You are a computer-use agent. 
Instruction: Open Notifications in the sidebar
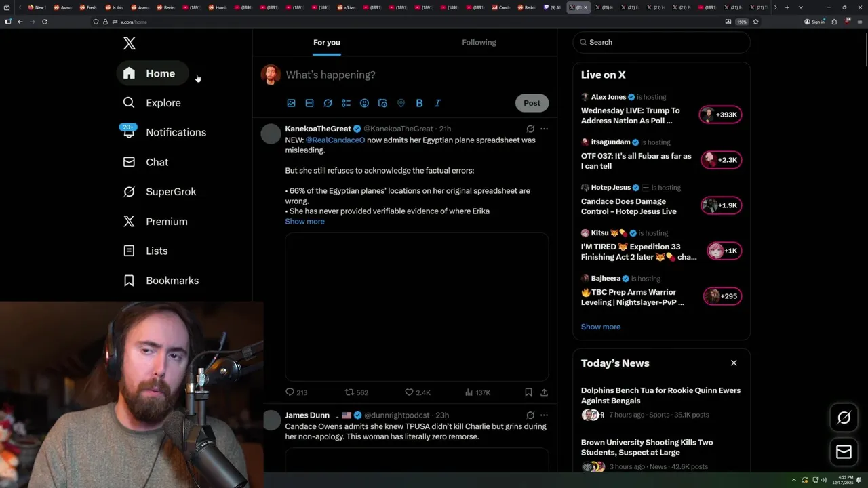click(x=164, y=132)
